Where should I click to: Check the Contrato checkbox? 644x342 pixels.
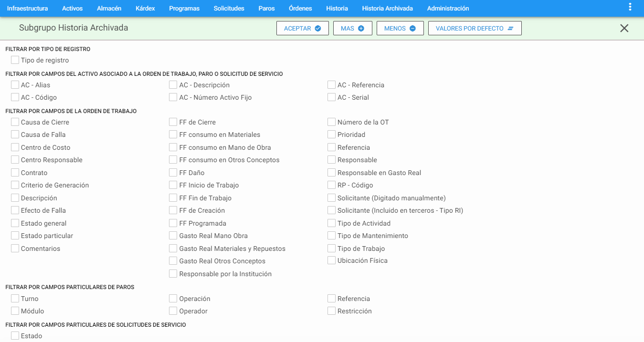click(15, 173)
